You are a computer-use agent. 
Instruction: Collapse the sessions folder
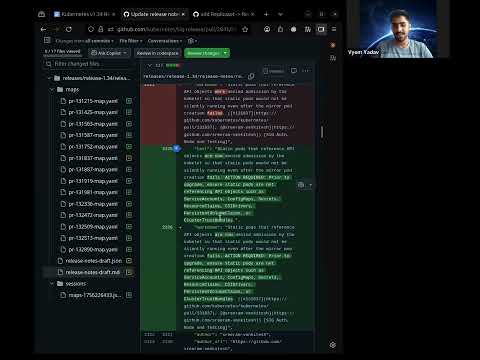tap(52, 284)
